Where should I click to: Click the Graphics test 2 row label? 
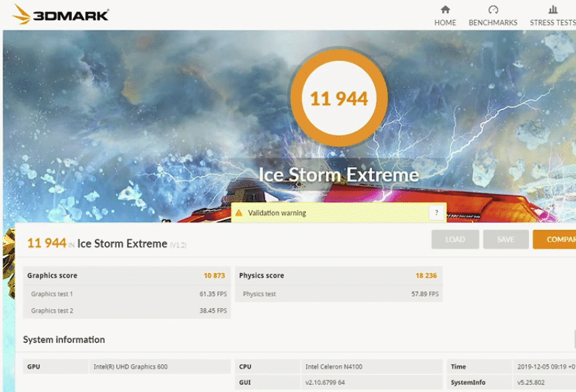coord(52,310)
